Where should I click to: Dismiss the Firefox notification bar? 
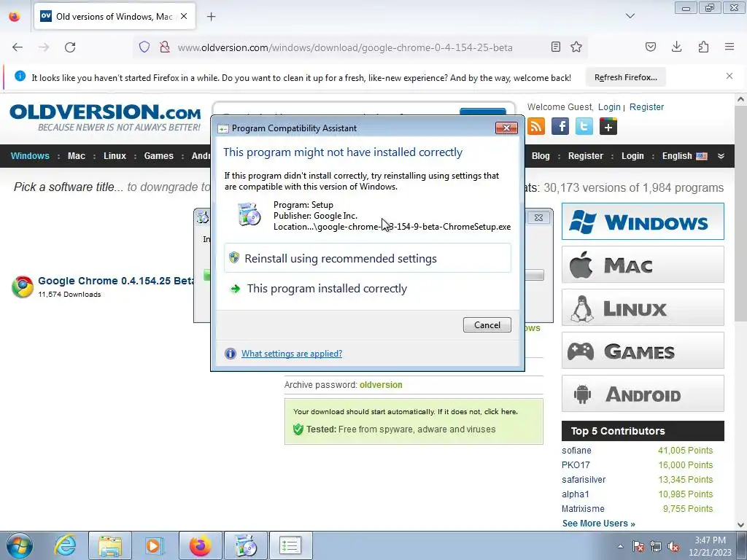point(729,76)
